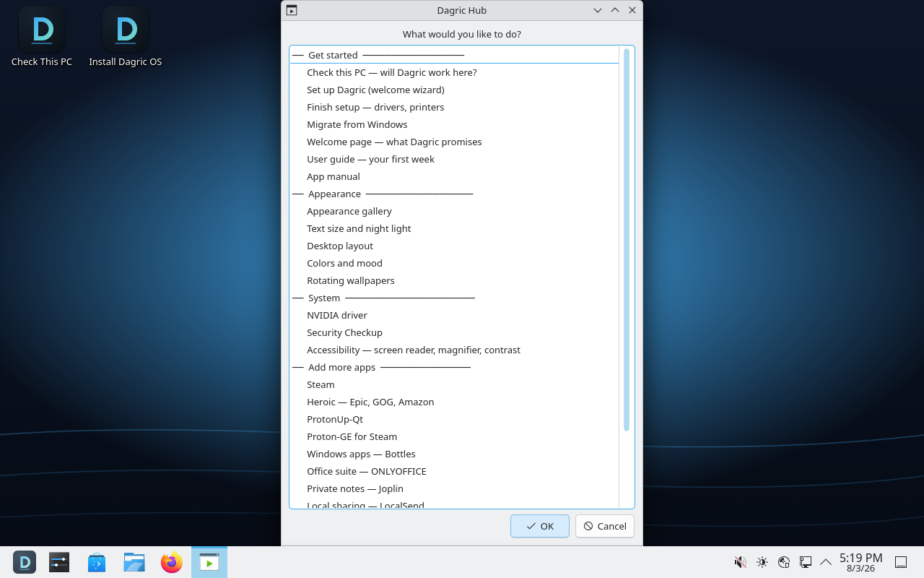
Task: Click the 'System' section header row
Action: point(454,298)
